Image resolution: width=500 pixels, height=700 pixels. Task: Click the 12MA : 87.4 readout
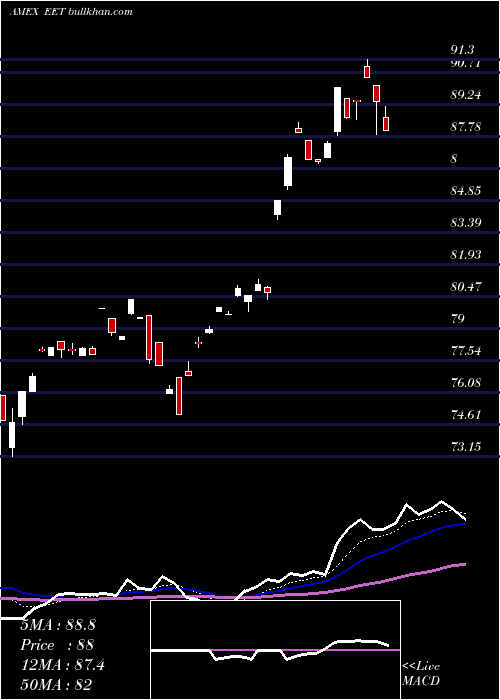[63, 665]
